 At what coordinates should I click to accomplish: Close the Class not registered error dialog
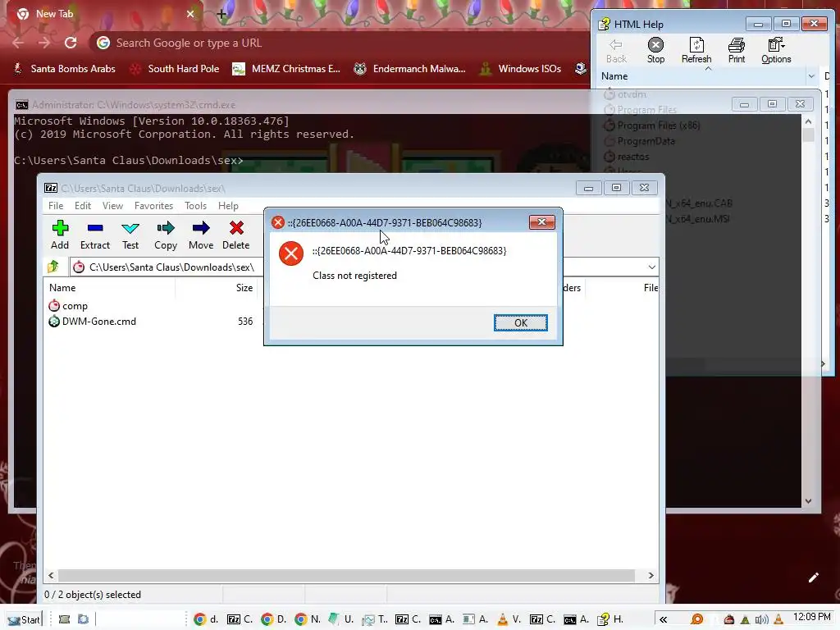(541, 221)
